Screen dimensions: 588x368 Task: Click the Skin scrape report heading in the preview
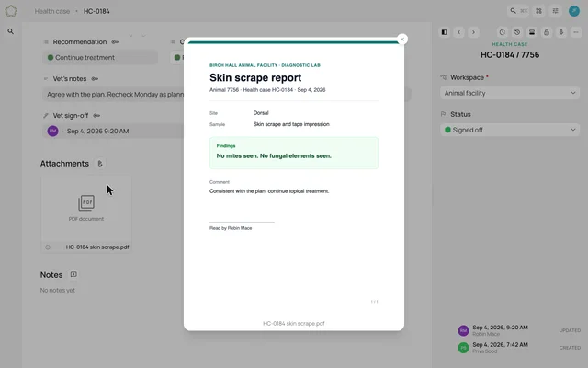[255, 77]
